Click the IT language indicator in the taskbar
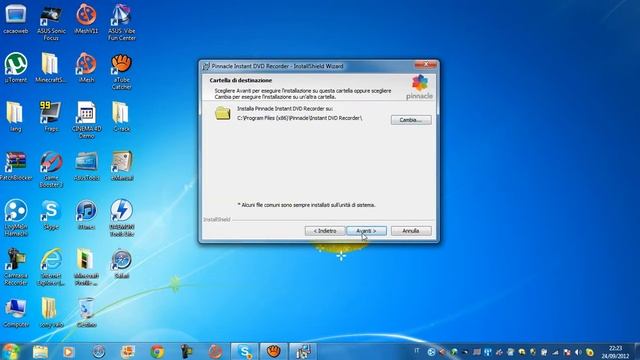This screenshot has width=640, height=360. [417, 351]
